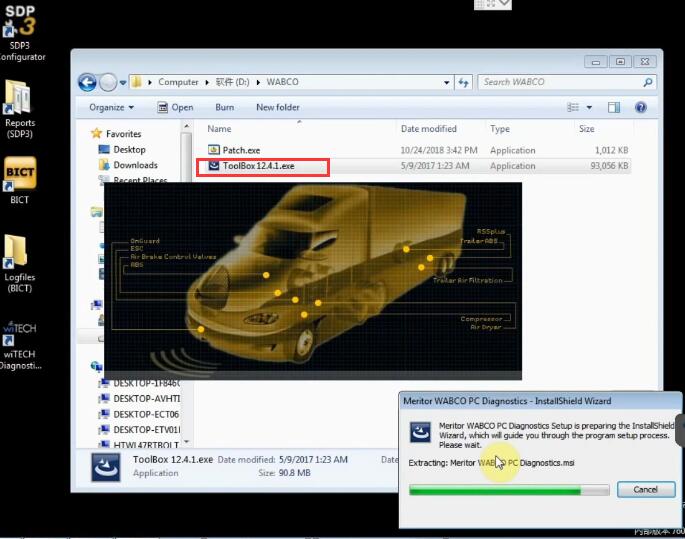Click the InstallShield Wizard setup icon
685x539 pixels.
click(420, 432)
